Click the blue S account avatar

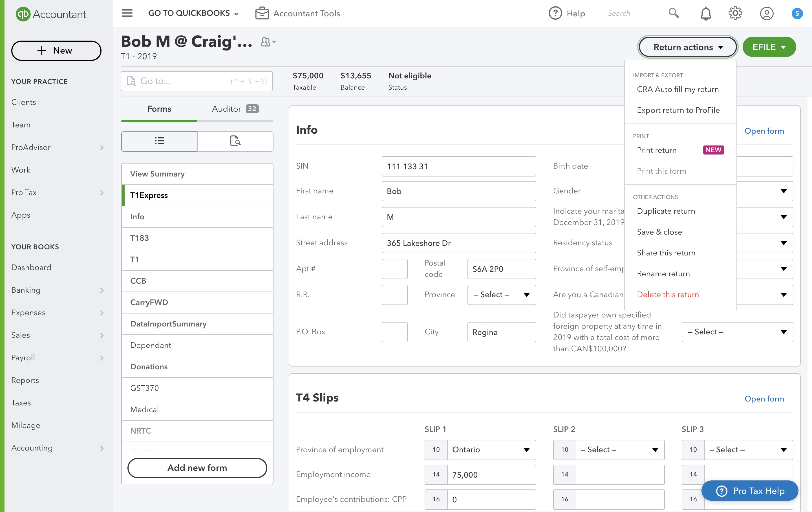(797, 14)
